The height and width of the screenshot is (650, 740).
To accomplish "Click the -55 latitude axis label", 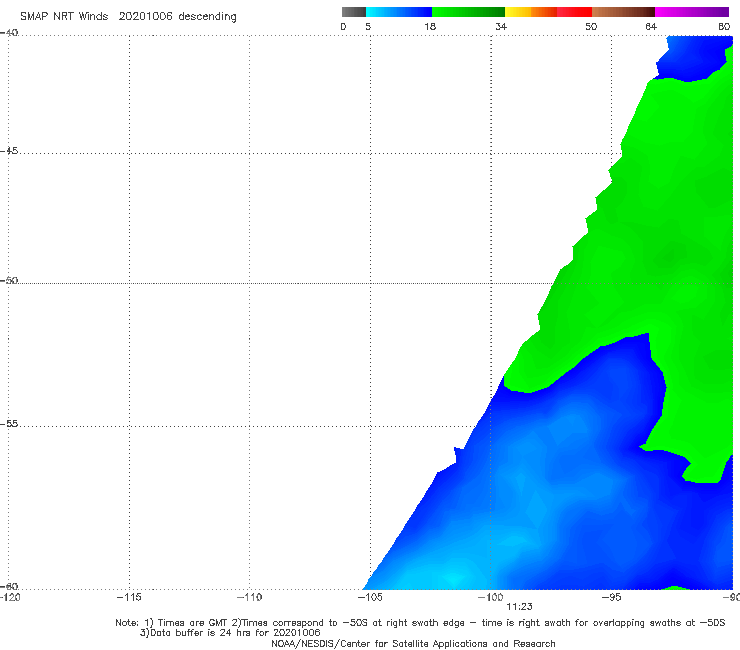I will [9, 424].
